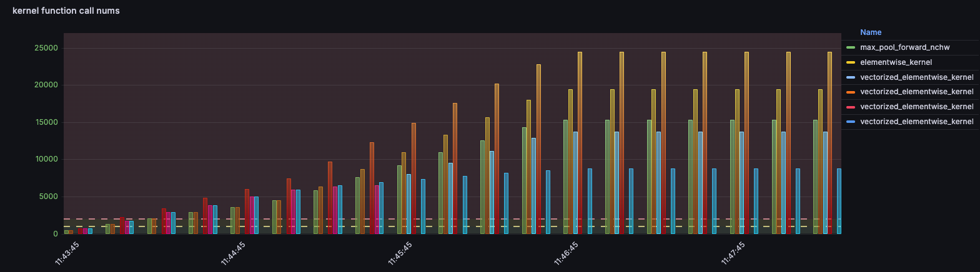The image size is (980, 272).
Task: Click the 11:46:45 x-axis time label
Action: [x=567, y=253]
